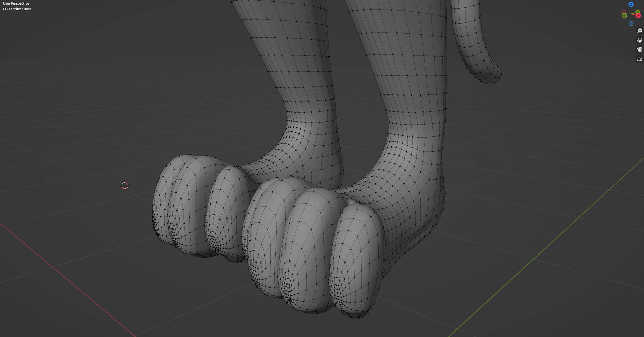Click the red X axis gizmo handle

coord(638,15)
